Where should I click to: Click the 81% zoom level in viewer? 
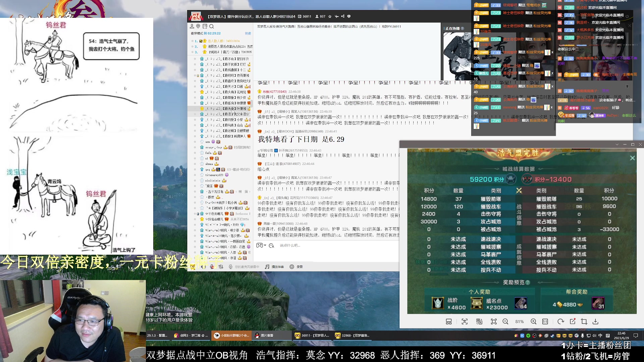pos(520,322)
